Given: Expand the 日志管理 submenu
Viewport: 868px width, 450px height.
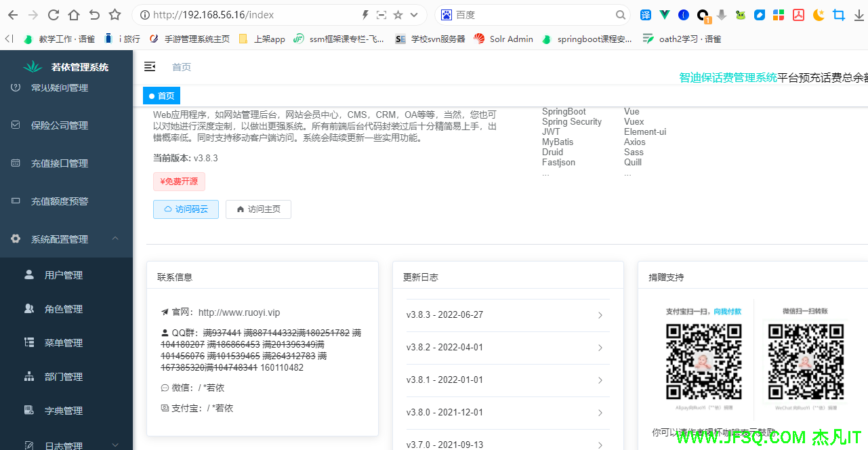Looking at the screenshot, I should pyautogui.click(x=115, y=445).
